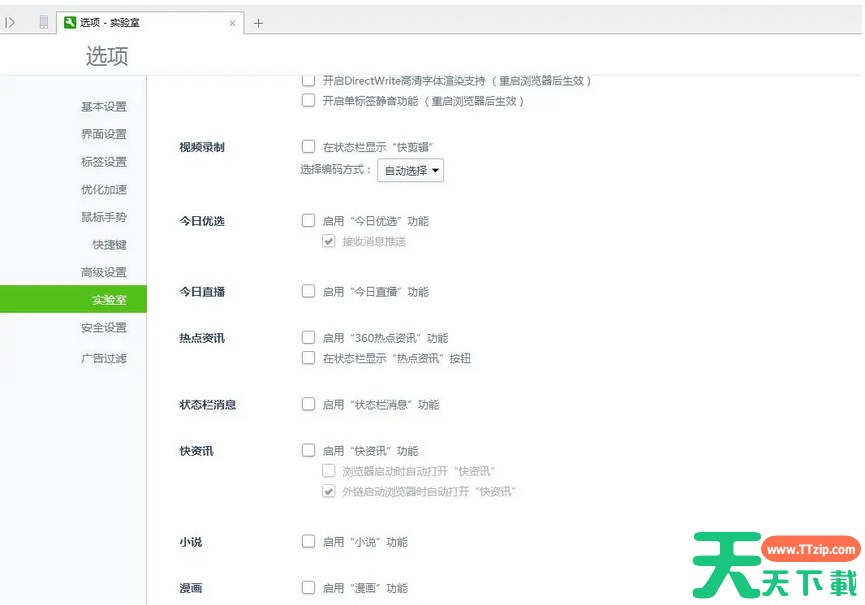Open the 自动选择 encoding dropdown
Viewport: 865px width, 605px height.
[410, 171]
